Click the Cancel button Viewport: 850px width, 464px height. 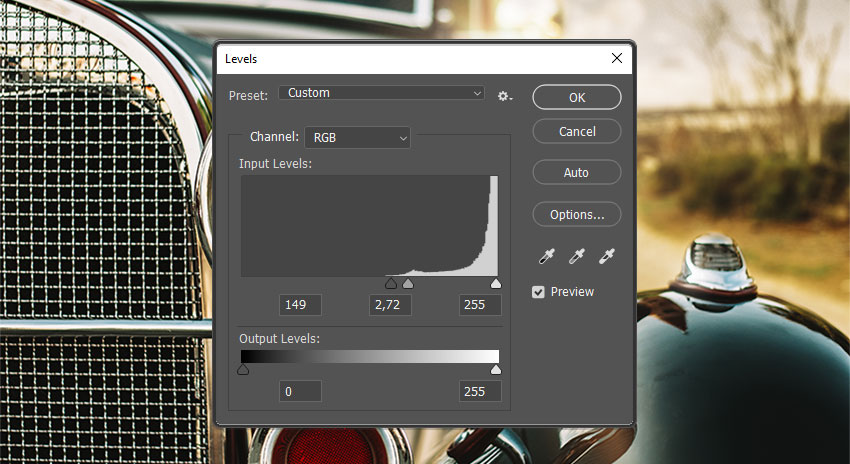click(x=577, y=131)
